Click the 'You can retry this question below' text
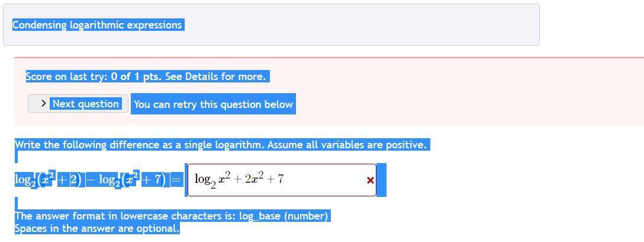Viewport: 644px width, 242px height. (x=213, y=104)
